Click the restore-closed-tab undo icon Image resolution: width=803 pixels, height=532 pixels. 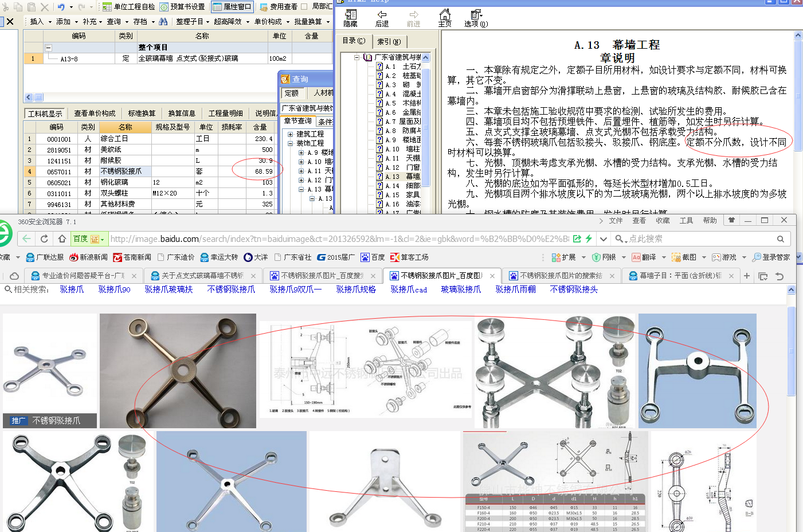click(x=780, y=276)
